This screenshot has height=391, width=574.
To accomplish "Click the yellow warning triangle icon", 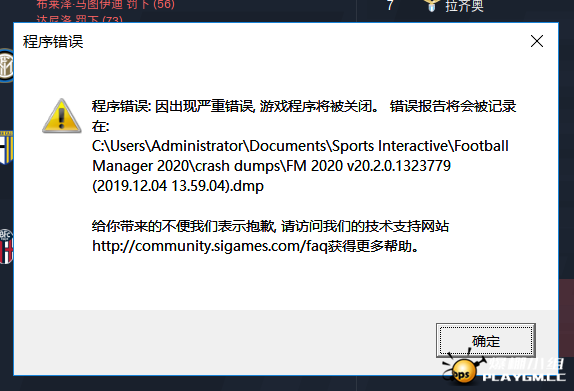I will pos(62,116).
